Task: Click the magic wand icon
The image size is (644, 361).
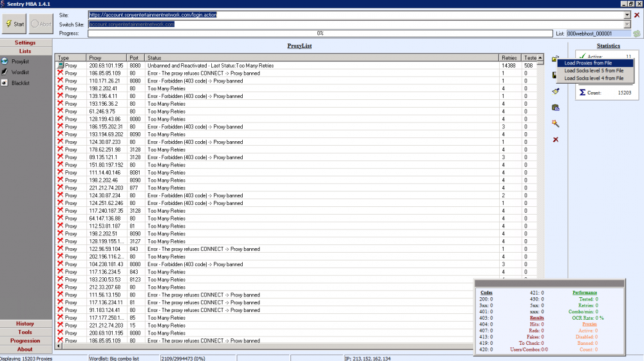Action: pyautogui.click(x=556, y=123)
